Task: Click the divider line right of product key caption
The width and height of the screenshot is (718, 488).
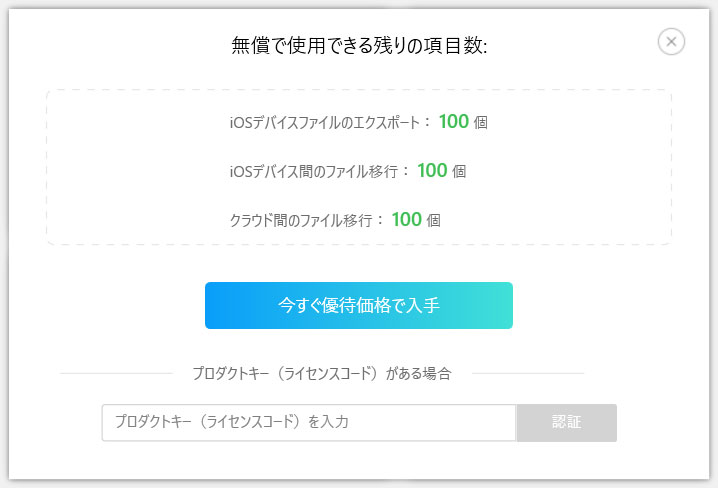Action: point(527,374)
